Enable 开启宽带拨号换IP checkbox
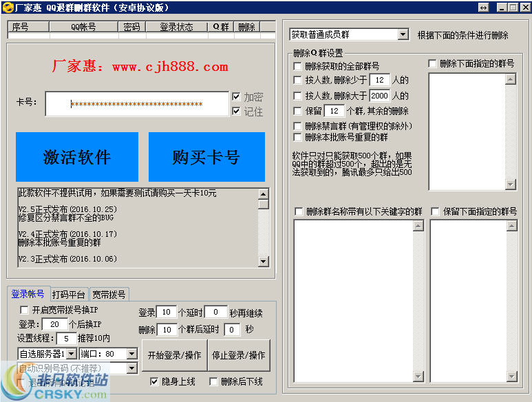Image resolution: width=532 pixels, height=402 pixels. click(x=24, y=310)
